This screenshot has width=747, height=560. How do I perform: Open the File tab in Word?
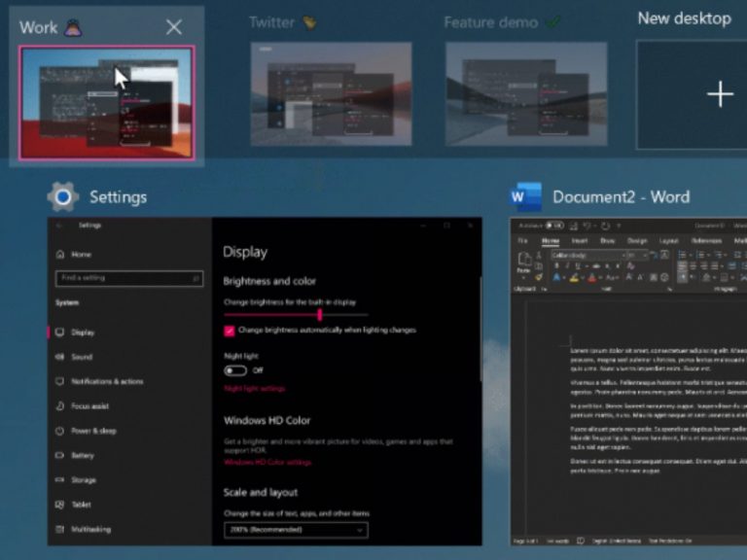(522, 241)
